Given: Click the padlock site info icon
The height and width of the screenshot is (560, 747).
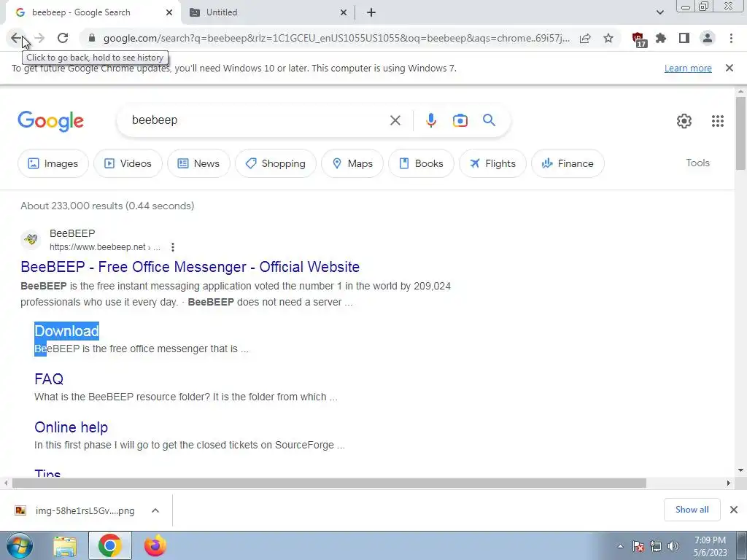Looking at the screenshot, I should coord(92,38).
